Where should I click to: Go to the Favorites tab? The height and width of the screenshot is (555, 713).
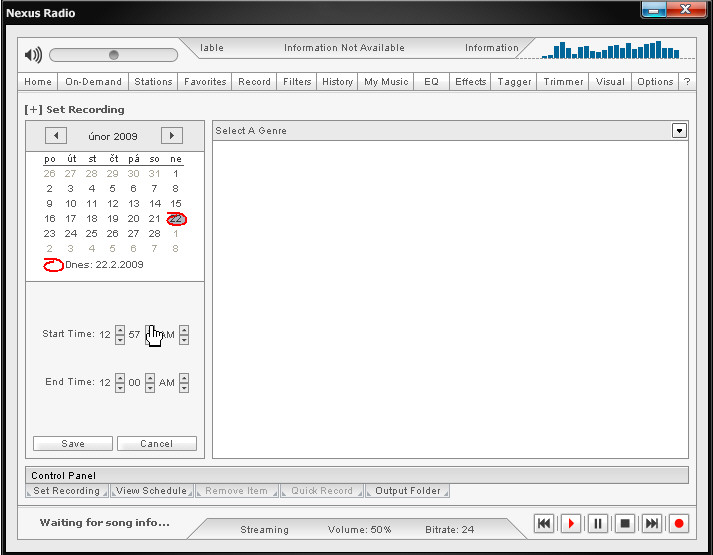pos(205,82)
